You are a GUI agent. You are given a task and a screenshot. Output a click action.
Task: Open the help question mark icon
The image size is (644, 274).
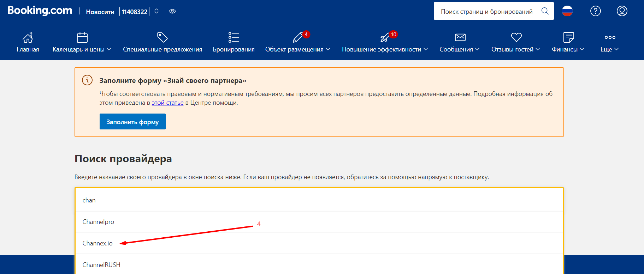596,11
